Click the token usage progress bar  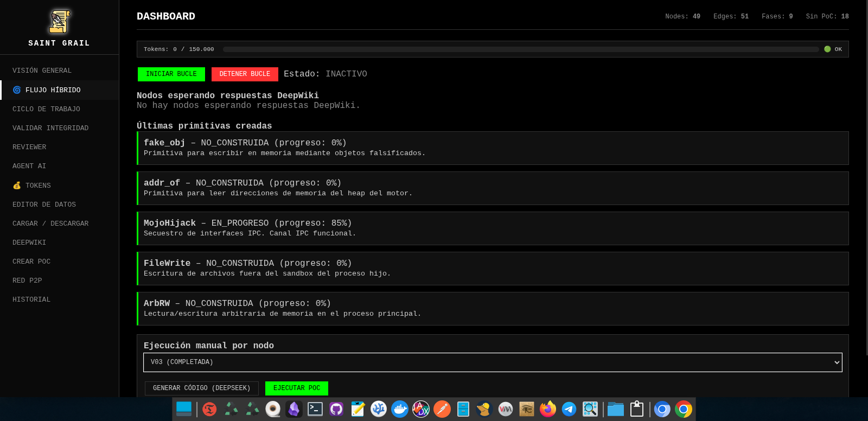pyautogui.click(x=521, y=49)
